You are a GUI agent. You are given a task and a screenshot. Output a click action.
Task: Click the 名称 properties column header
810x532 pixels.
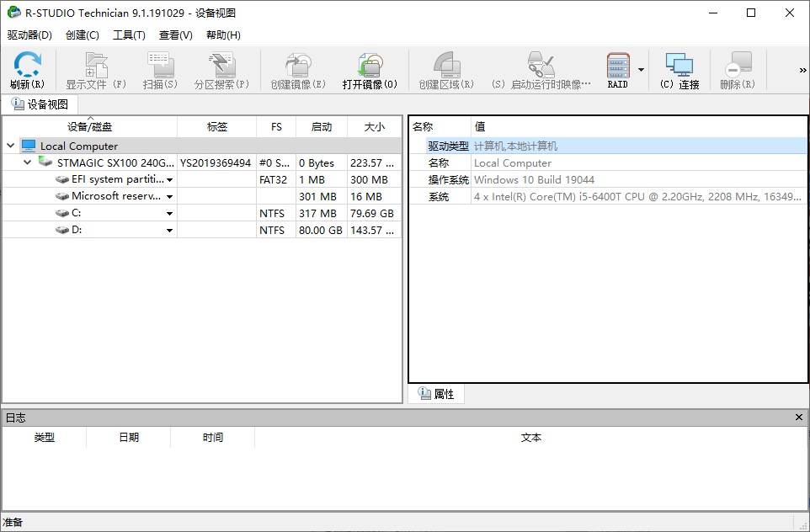(440, 126)
